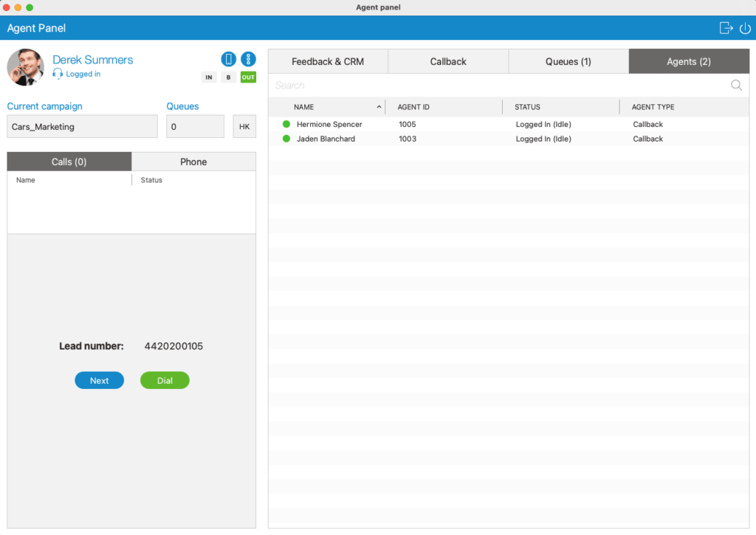The image size is (756, 535).
Task: Click lead number 4420200105
Action: click(173, 346)
